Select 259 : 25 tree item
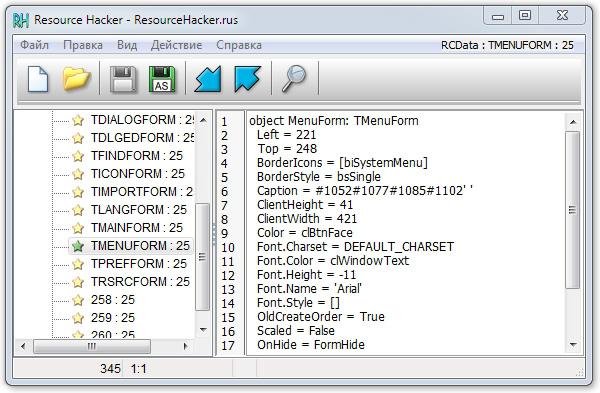600x393 pixels. click(112, 318)
